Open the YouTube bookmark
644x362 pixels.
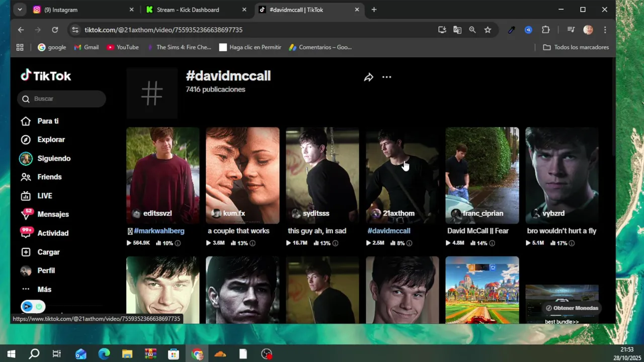pos(123,47)
